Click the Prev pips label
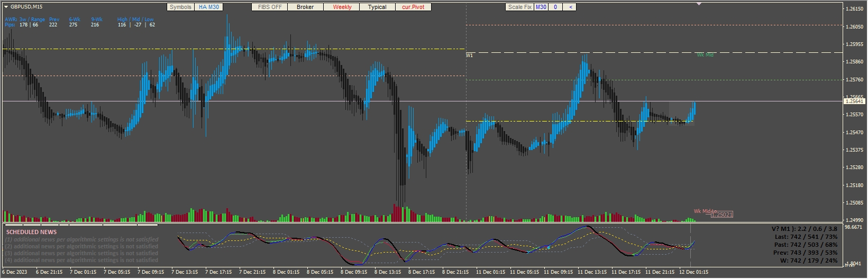 (x=54, y=20)
